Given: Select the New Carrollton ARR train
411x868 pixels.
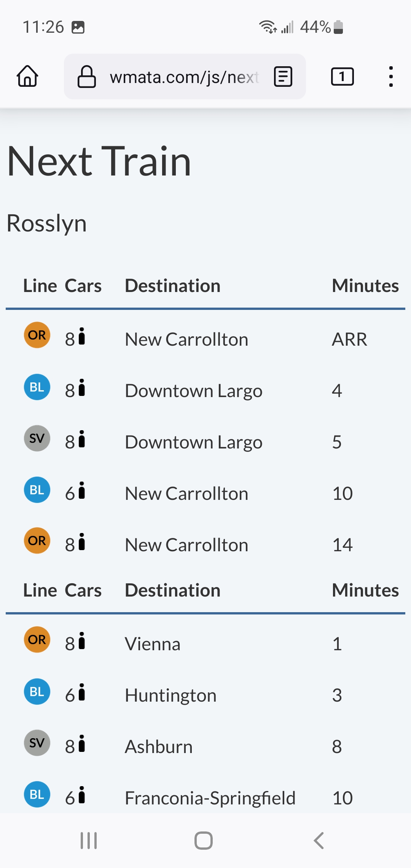Looking at the screenshot, I should 186,339.
